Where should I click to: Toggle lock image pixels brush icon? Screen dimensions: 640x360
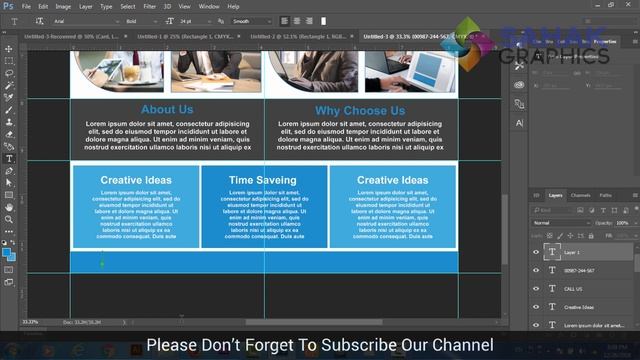(560, 236)
